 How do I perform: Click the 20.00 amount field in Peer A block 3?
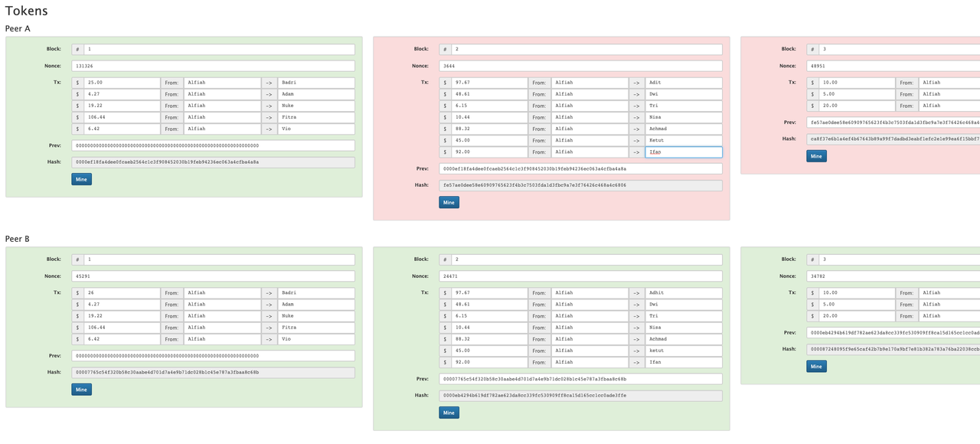click(857, 106)
